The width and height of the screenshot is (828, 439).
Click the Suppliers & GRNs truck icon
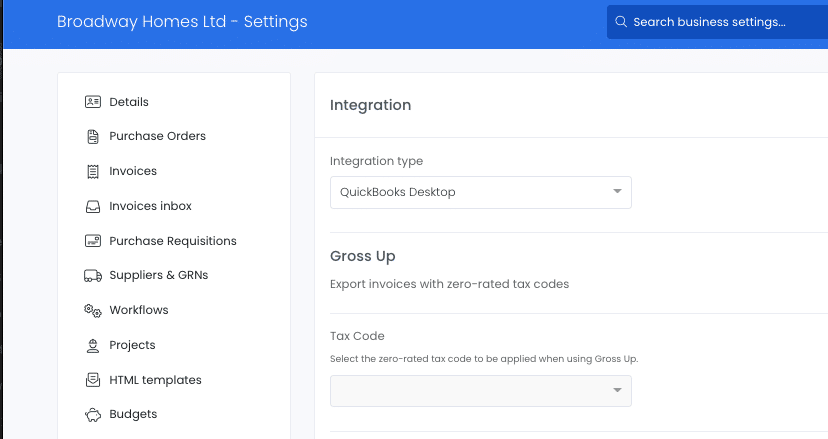coord(93,275)
